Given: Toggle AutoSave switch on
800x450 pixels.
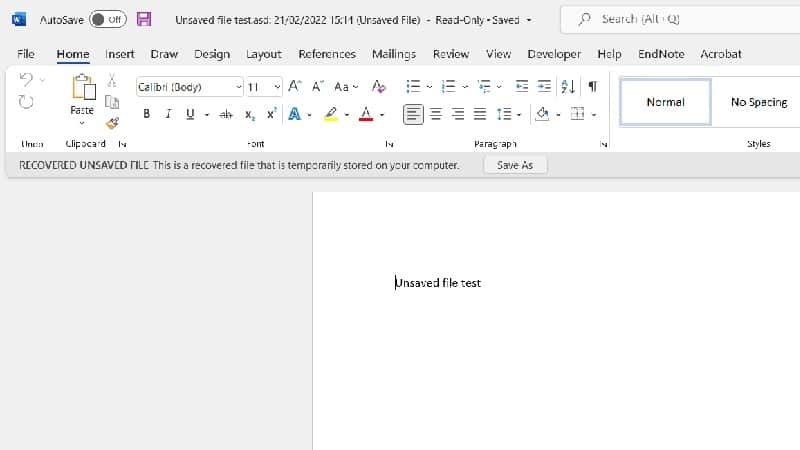Looking at the screenshot, I should point(107,19).
